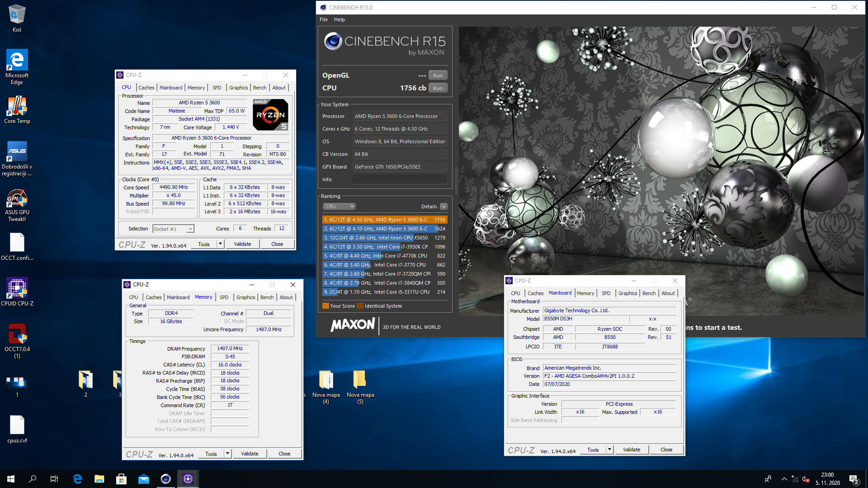Viewport: 868px width, 488px height.
Task: Open the Windows Start menu
Action: click(11, 479)
